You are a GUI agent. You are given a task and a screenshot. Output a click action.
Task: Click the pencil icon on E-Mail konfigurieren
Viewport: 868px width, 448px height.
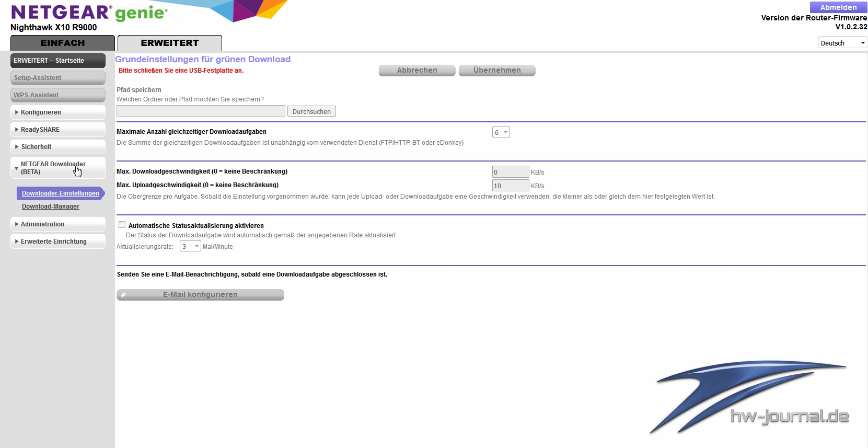(123, 295)
